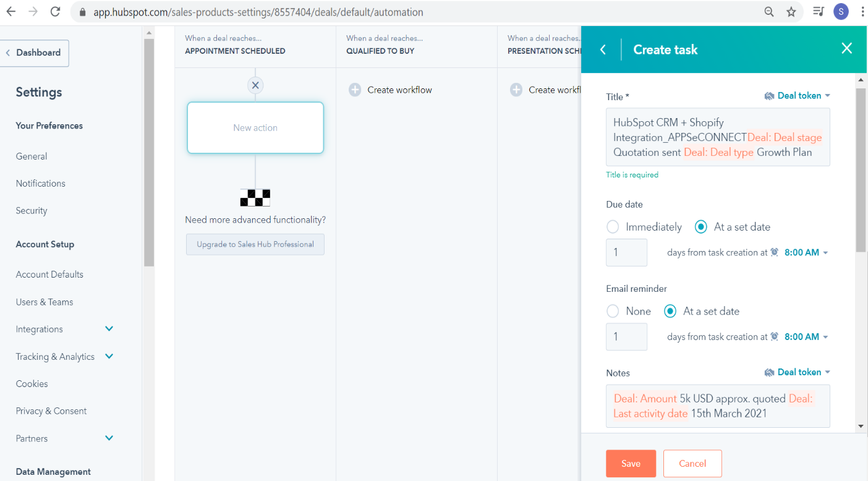Open General settings
868x481 pixels.
32,156
